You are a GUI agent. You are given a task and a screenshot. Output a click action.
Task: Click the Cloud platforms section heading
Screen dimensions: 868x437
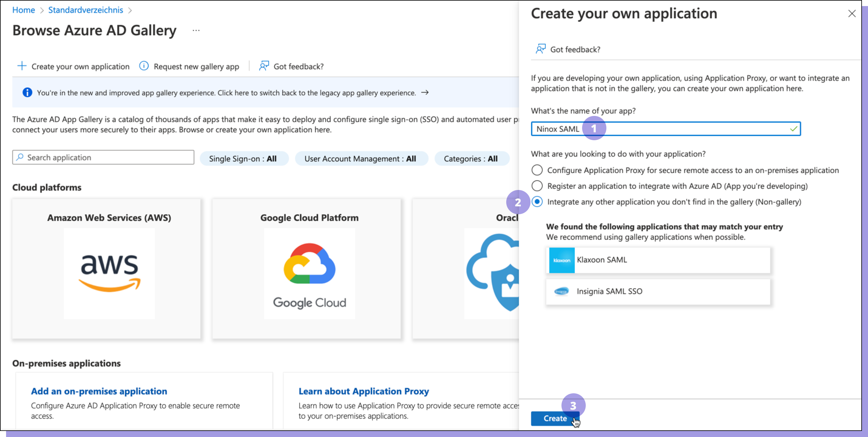point(47,187)
